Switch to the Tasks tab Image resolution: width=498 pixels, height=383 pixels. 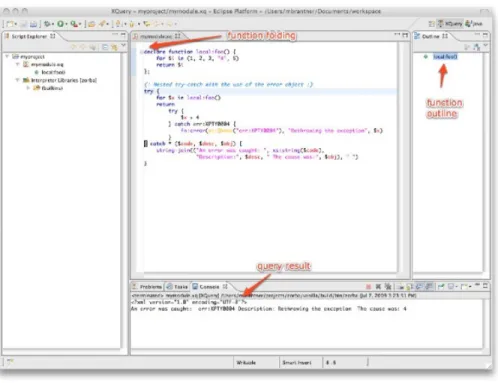click(x=178, y=287)
